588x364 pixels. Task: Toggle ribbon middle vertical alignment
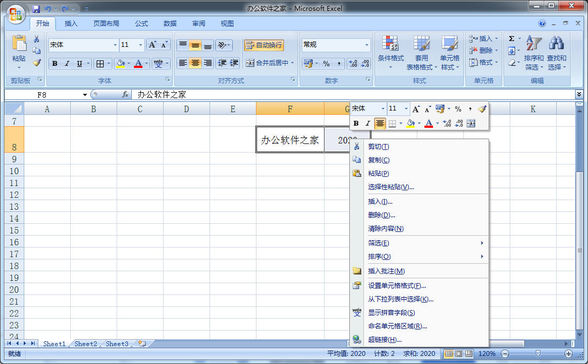coord(195,45)
